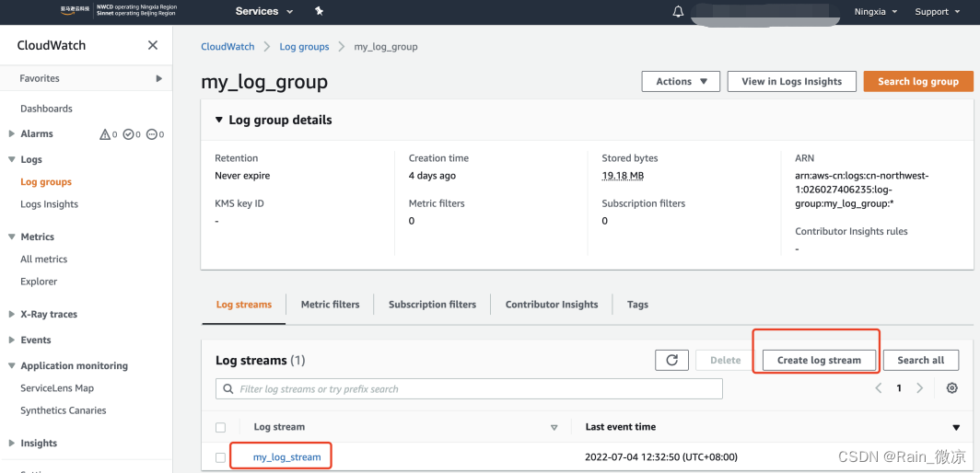Check the my_log_stream row checkbox
This screenshot has width=980, height=473.
pyautogui.click(x=220, y=457)
